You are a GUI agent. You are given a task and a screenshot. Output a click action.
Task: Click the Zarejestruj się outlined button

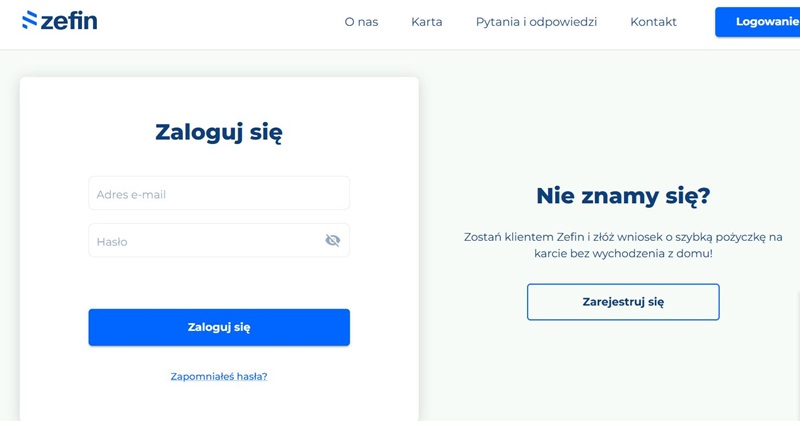coord(623,301)
